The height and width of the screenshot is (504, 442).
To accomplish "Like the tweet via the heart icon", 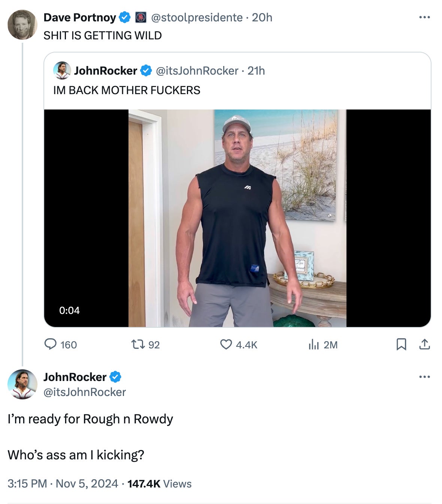I will (225, 344).
